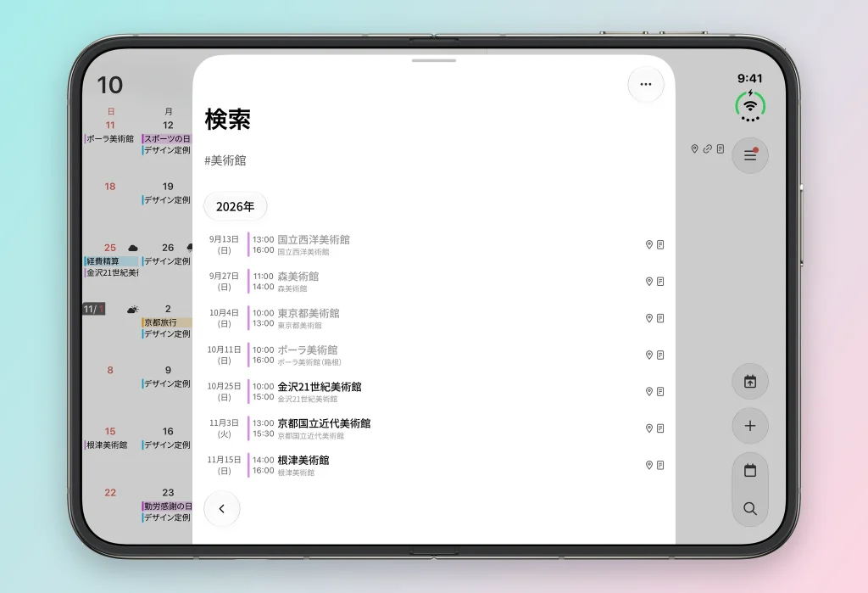This screenshot has height=593, width=868.
Task: Open the hamburger menu with red dot
Action: pos(750,155)
